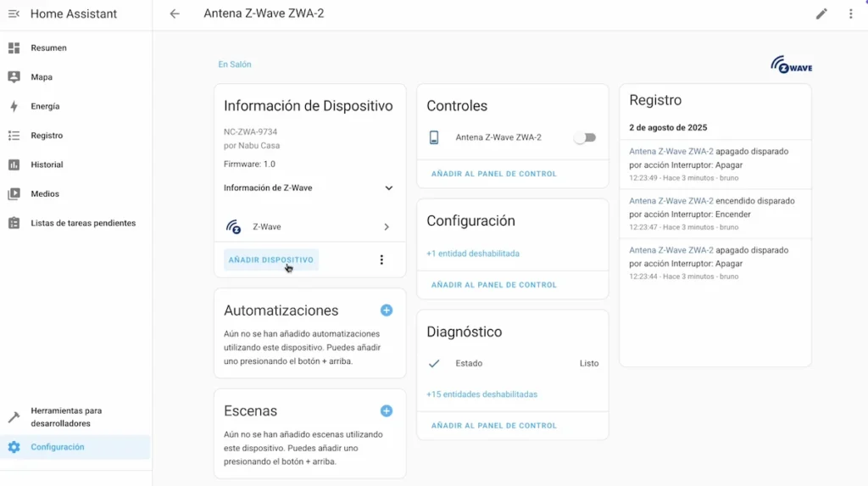
Task: Show +15 entidades deshabilitadas
Action: [481, 394]
